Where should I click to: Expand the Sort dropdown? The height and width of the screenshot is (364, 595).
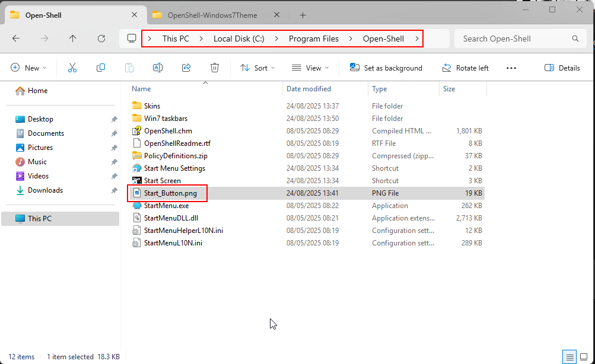pyautogui.click(x=257, y=68)
